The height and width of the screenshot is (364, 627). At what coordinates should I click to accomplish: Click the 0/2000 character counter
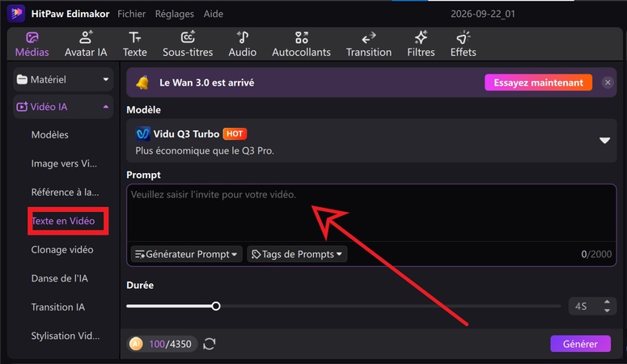(x=596, y=255)
